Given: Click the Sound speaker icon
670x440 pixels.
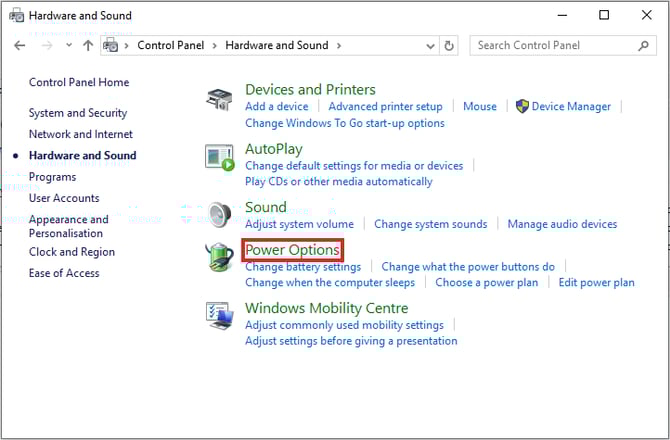Looking at the screenshot, I should click(x=219, y=215).
